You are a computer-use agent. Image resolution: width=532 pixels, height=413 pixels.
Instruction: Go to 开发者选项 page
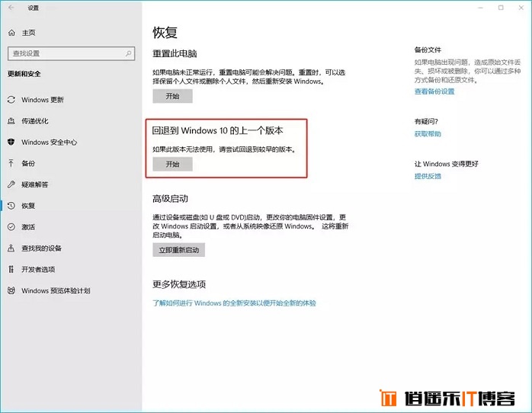[x=38, y=269]
